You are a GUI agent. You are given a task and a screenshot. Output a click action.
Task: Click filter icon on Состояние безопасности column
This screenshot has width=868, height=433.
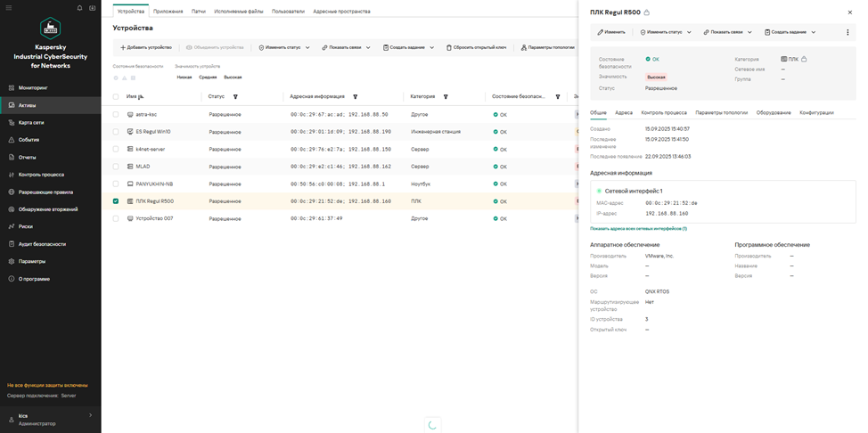[558, 96]
